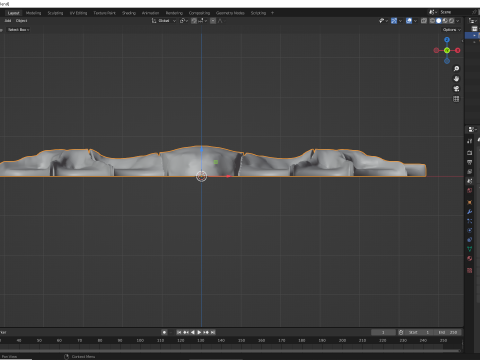This screenshot has width=480, height=360.
Task: Switch to wireframe shading mode
Action: [432, 21]
